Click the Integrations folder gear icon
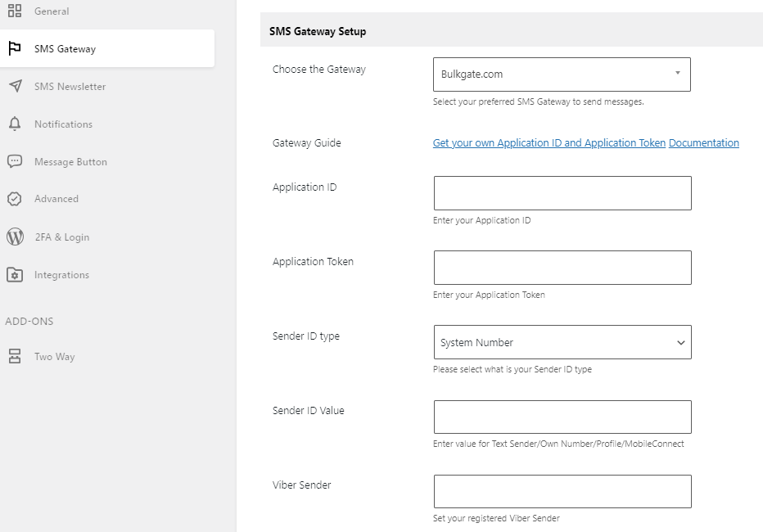763x532 pixels. (15, 275)
